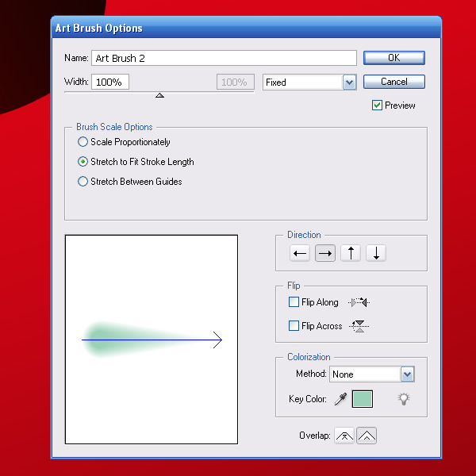Viewport: 476px width, 476px height.
Task: Click the Key Color green swatch
Action: click(363, 399)
